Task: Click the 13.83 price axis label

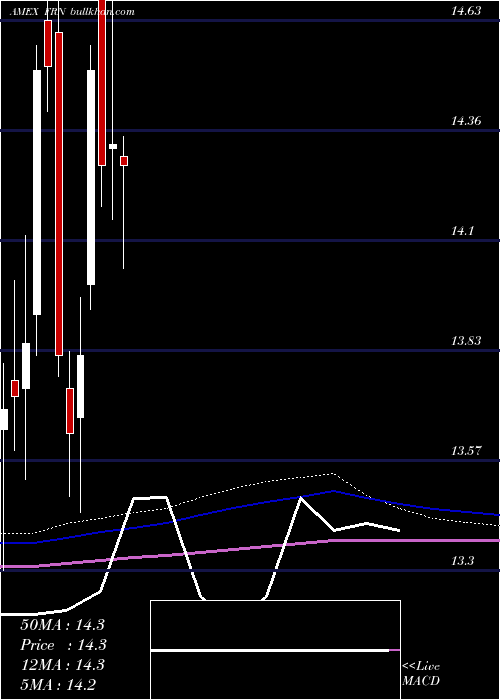Action: 466,341
